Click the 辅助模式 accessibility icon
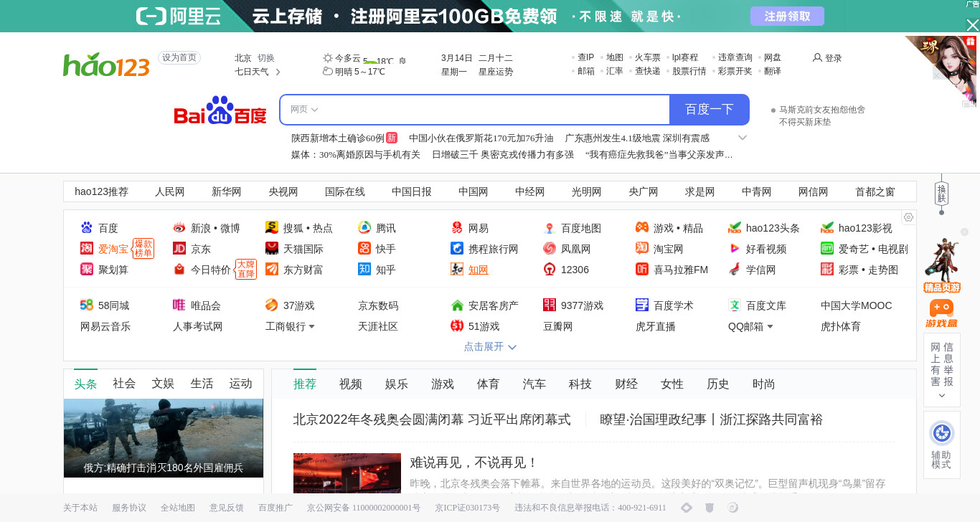 click(x=941, y=433)
